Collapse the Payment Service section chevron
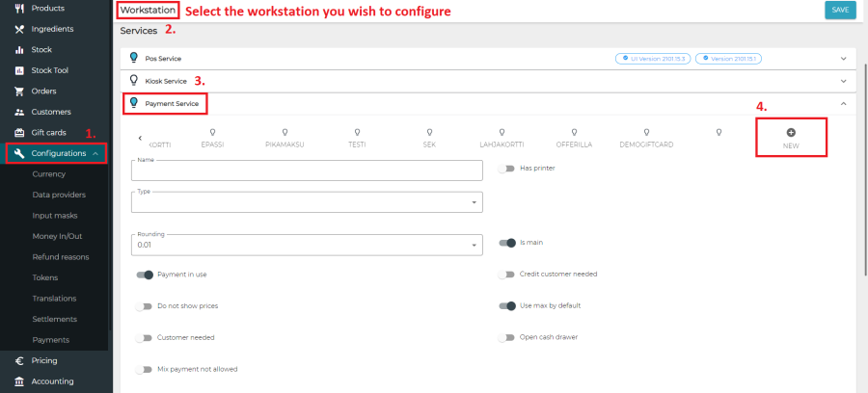The image size is (868, 393). click(844, 102)
